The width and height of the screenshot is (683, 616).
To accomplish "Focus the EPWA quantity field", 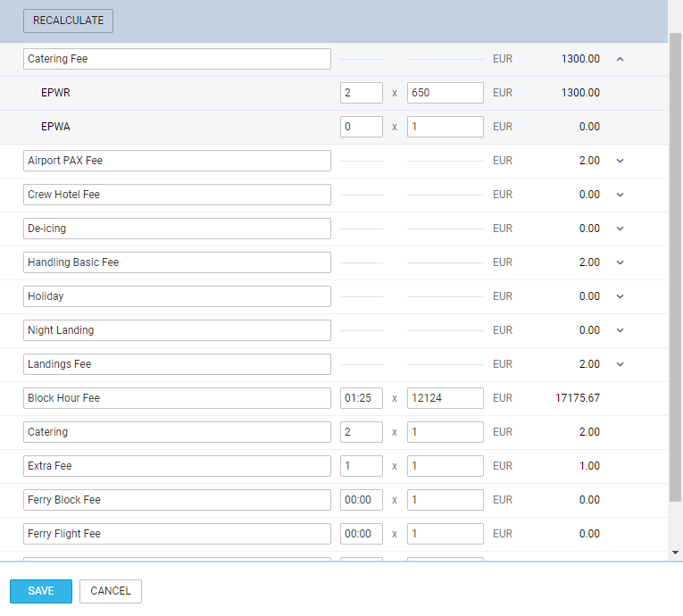I will 362,127.
